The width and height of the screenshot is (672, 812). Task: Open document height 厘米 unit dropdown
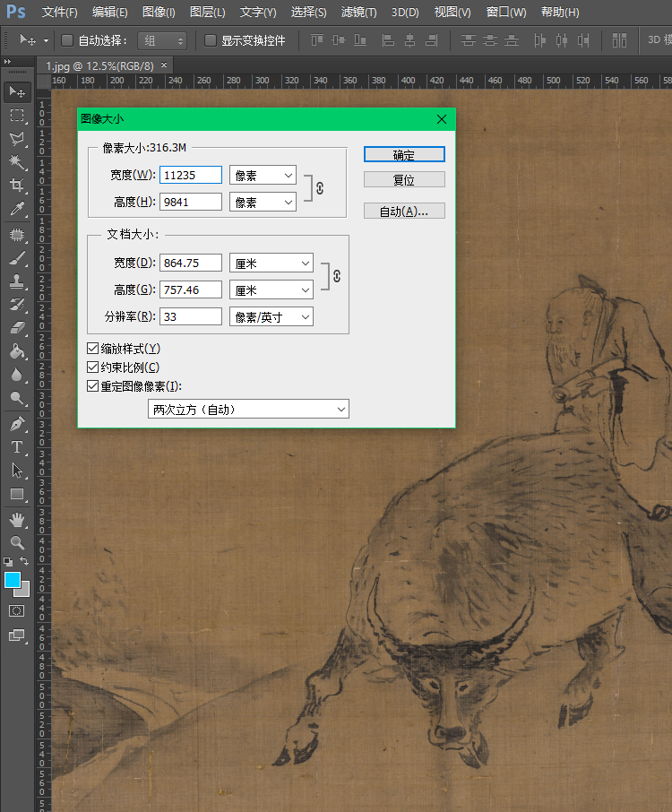pos(271,290)
